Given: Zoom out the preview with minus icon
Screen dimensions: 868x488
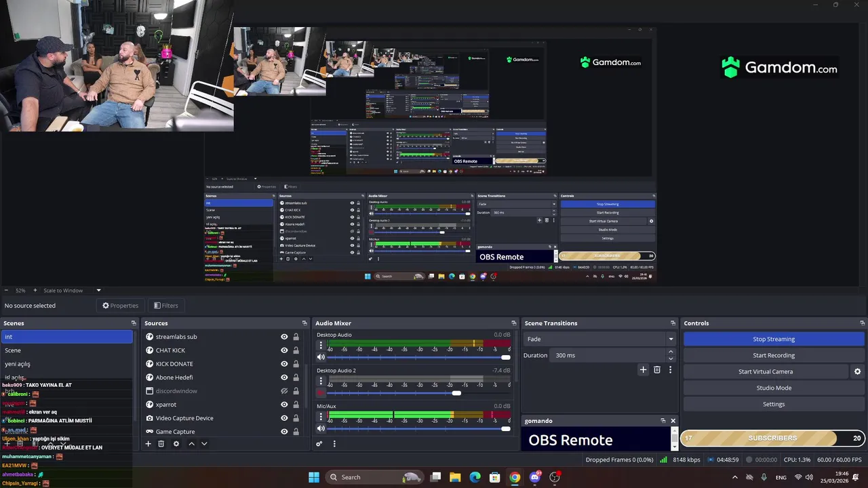Looking at the screenshot, I should pyautogui.click(x=6, y=290).
